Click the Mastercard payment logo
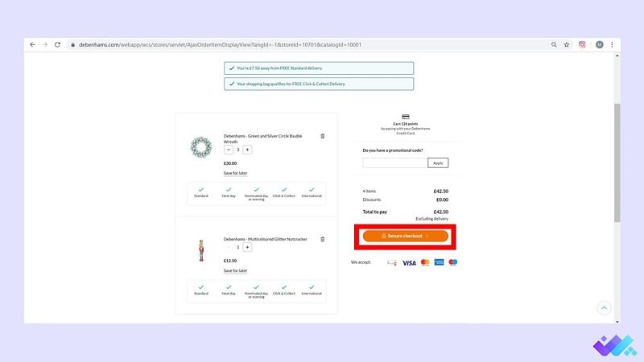Image resolution: width=644 pixels, height=362 pixels. coord(425,263)
